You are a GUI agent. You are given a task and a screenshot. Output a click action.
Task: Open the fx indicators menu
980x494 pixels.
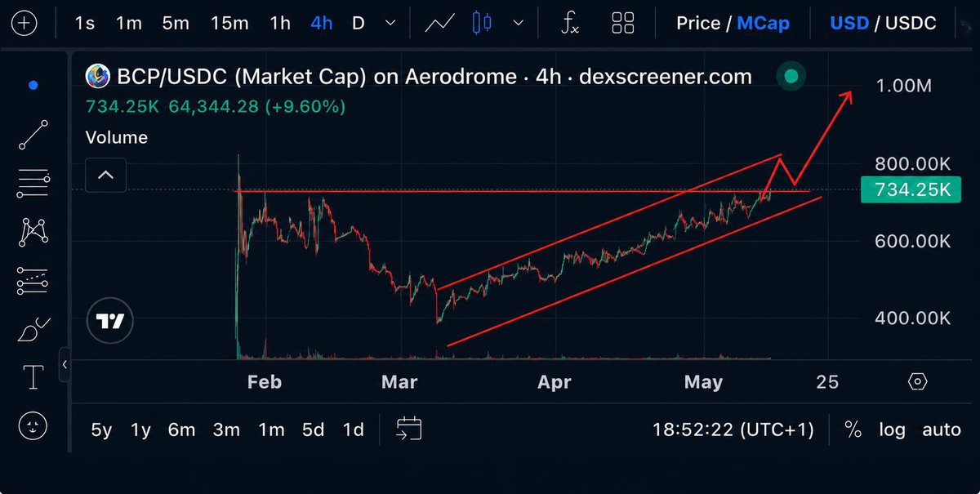pyautogui.click(x=570, y=23)
